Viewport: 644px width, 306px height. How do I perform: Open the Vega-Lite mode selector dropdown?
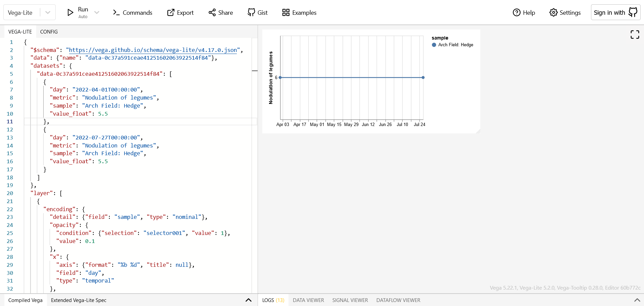pos(47,12)
